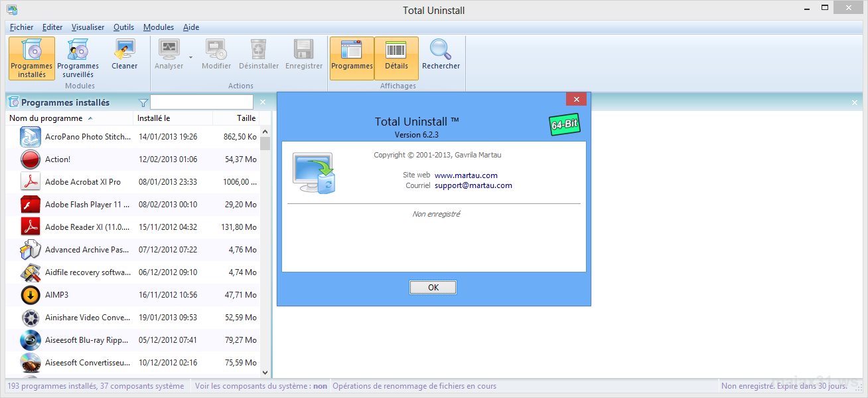
Task: Click the Adobe Reader XI icon
Action: tap(31, 227)
